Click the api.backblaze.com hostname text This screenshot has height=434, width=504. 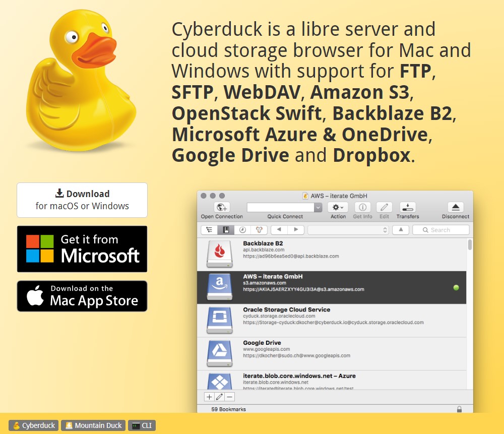(264, 250)
